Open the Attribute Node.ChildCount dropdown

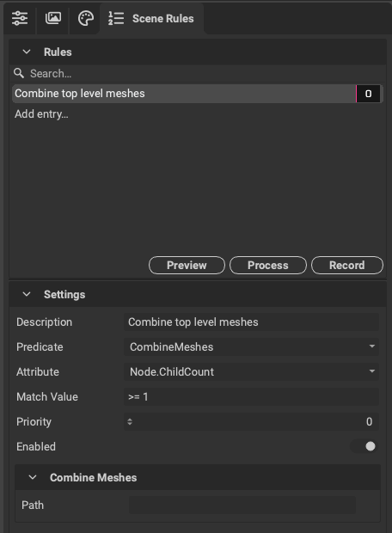tap(251, 371)
